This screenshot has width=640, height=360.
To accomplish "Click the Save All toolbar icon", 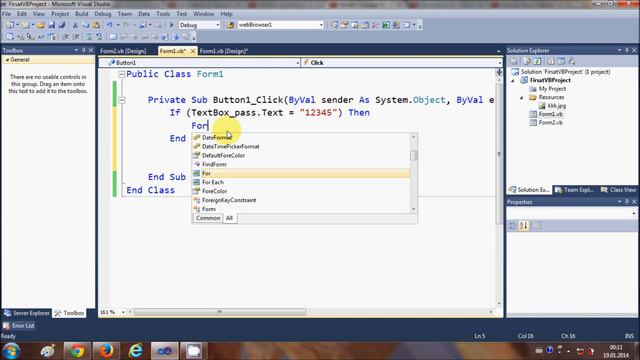I will [62, 25].
